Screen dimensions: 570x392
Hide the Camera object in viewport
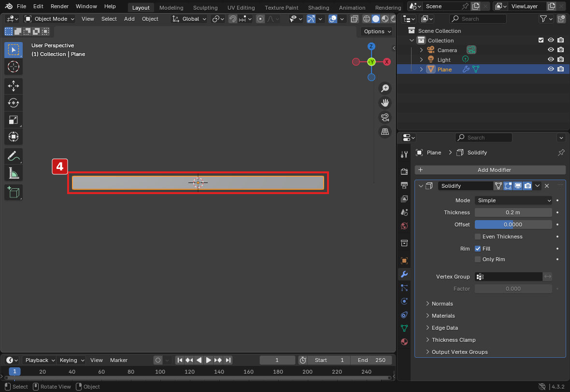551,50
